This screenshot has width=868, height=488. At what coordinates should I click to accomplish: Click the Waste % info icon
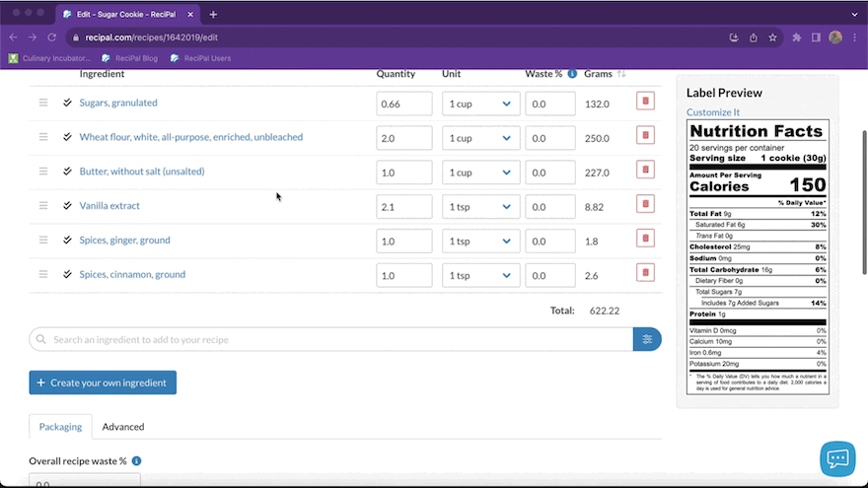(x=572, y=74)
